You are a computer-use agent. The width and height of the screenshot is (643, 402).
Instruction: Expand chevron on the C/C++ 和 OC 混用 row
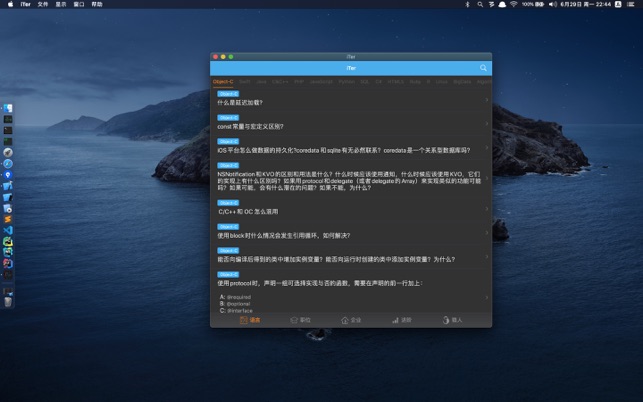pyautogui.click(x=487, y=209)
